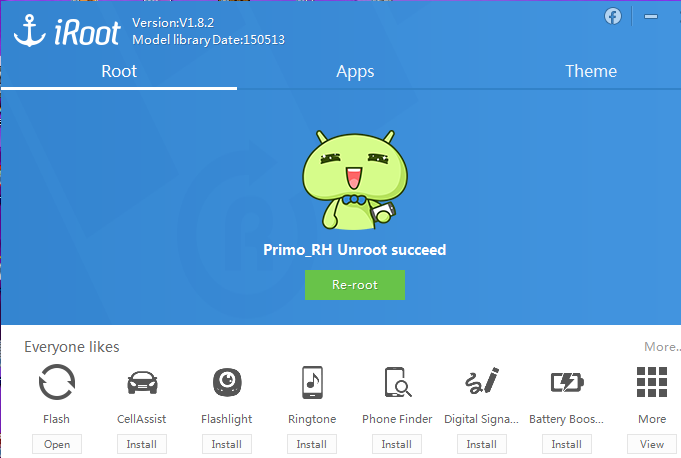Click the Flash refresh icon

[x=56, y=382]
